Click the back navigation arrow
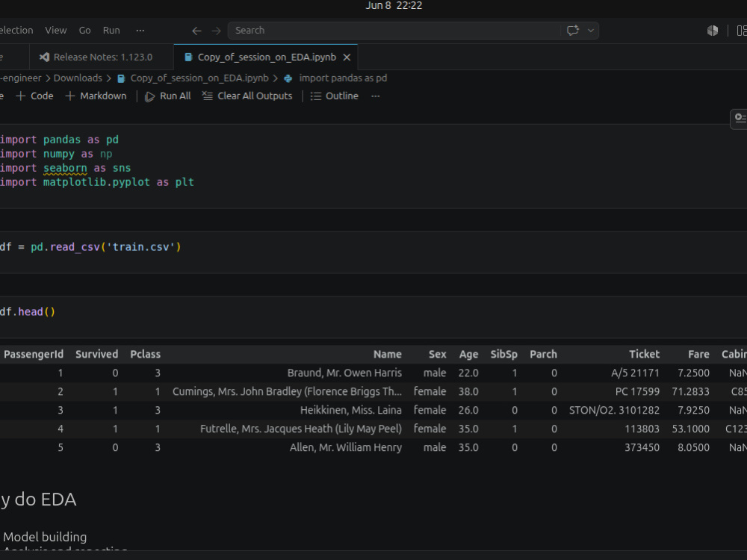This screenshot has width=747, height=560. click(x=196, y=31)
